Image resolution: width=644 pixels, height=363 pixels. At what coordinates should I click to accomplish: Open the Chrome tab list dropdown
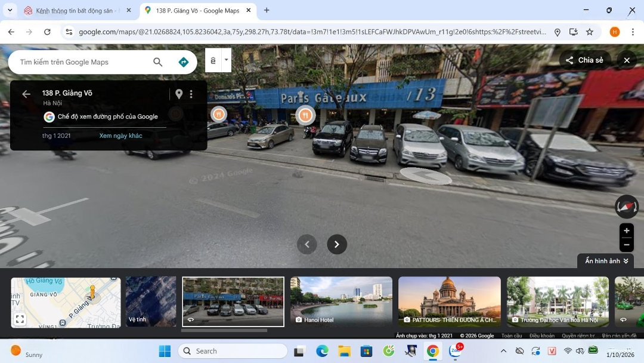point(10,10)
